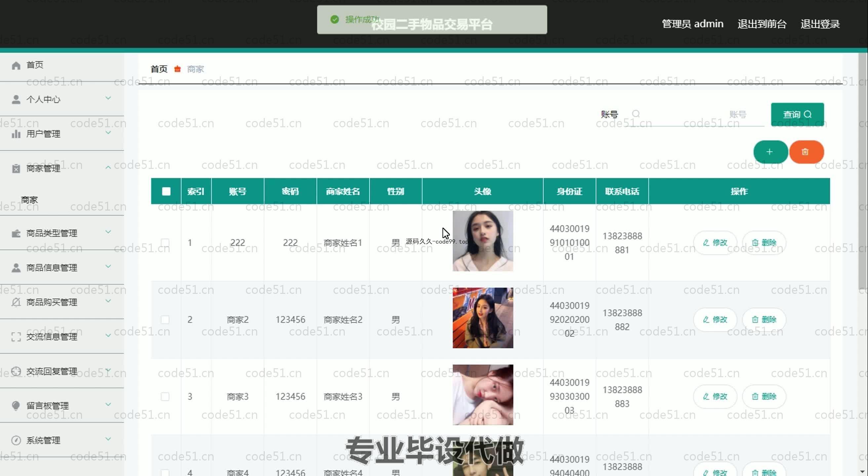Click the 身份证 column header
Viewport: 868px width, 476px height.
click(x=570, y=191)
